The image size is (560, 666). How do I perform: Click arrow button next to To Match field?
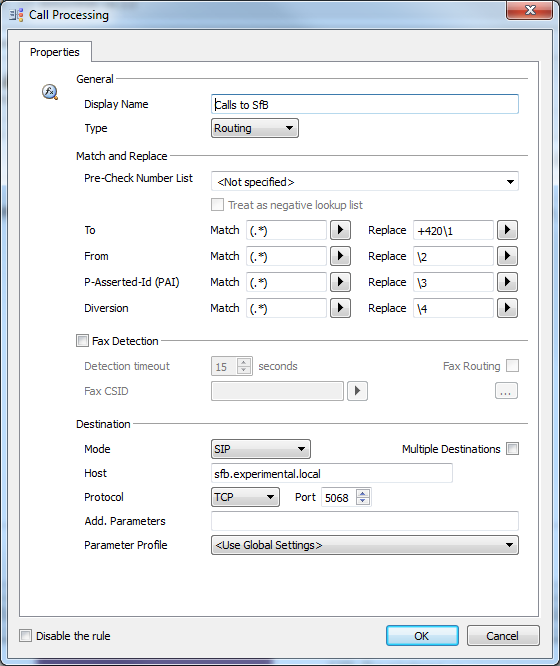(340, 230)
